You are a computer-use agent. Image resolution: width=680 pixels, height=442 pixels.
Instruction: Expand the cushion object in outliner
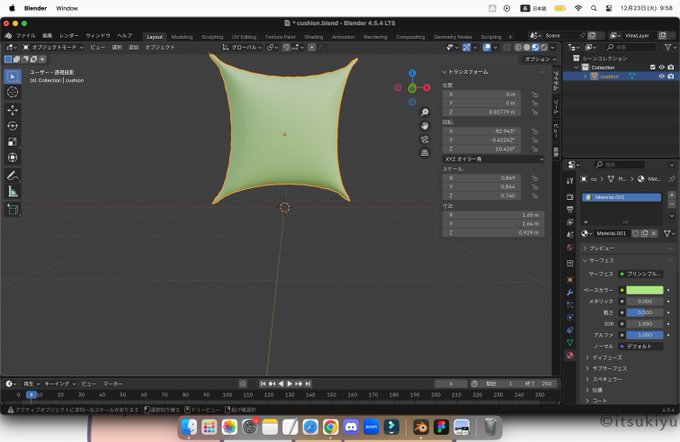[585, 76]
